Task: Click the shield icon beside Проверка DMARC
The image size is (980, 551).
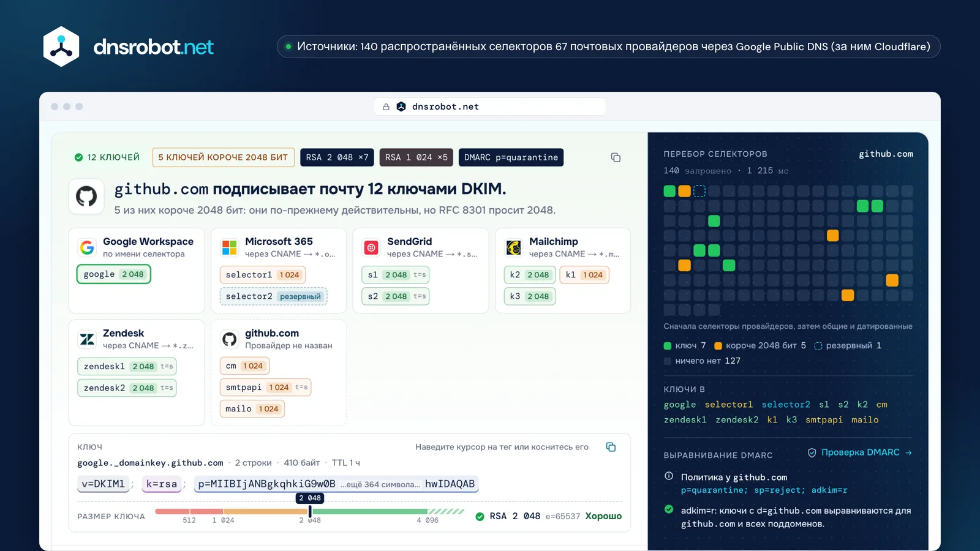Action: [812, 452]
